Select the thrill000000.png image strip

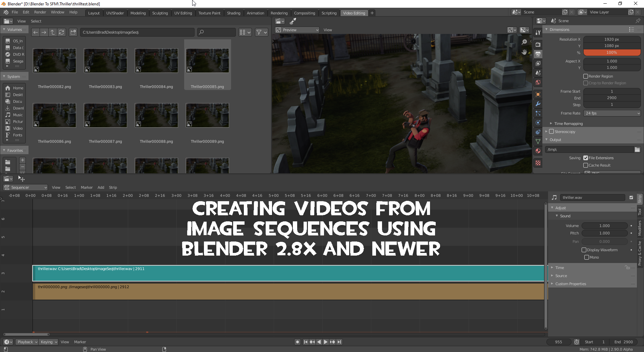(x=288, y=291)
